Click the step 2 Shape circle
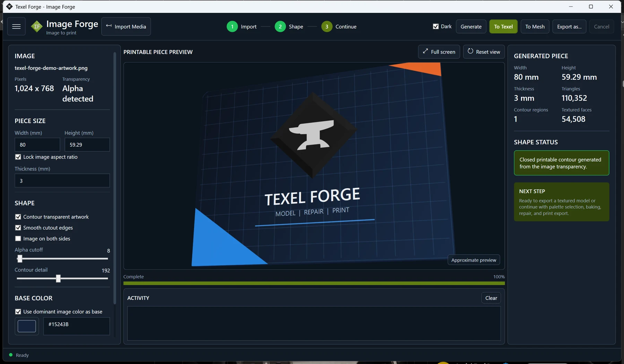The image size is (624, 364). (280, 26)
